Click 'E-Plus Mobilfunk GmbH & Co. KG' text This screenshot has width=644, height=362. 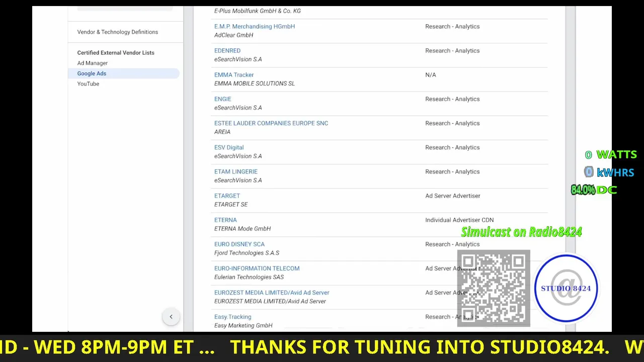pyautogui.click(x=258, y=11)
